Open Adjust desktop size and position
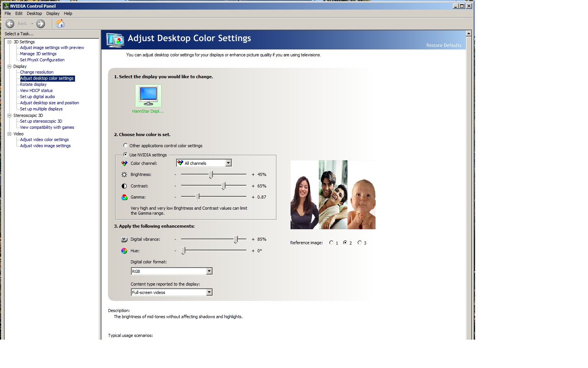Screen dimensions: 588x368 (49, 103)
